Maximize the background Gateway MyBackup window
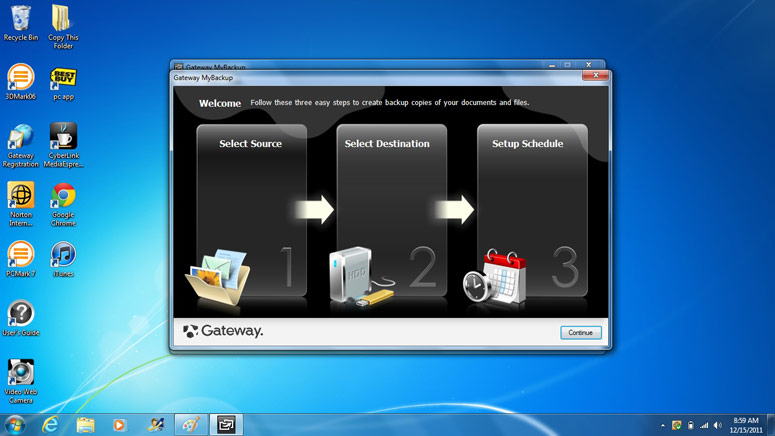This screenshot has width=775, height=436. 567,65
